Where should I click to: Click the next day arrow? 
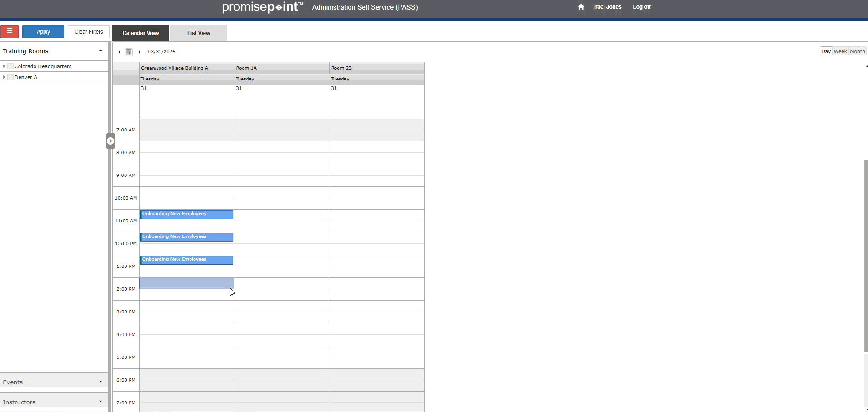coord(140,52)
